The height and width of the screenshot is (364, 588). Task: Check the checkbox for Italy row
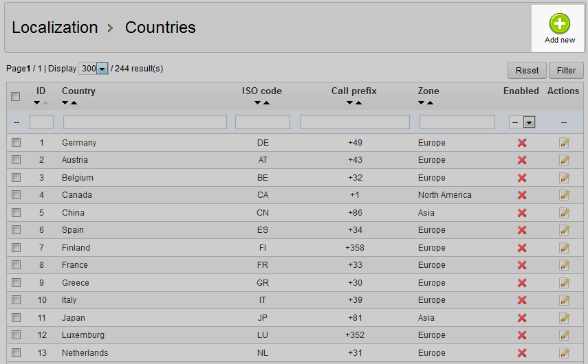click(x=16, y=300)
